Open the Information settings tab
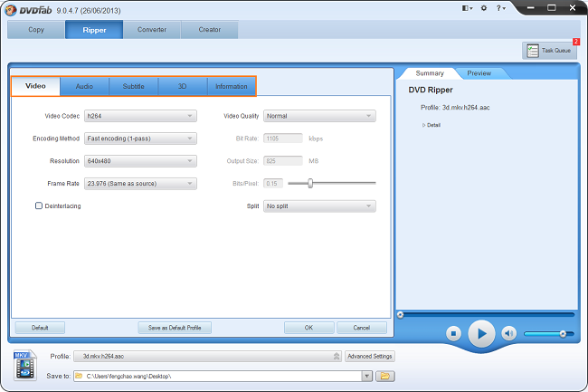The image size is (588, 392). click(232, 86)
